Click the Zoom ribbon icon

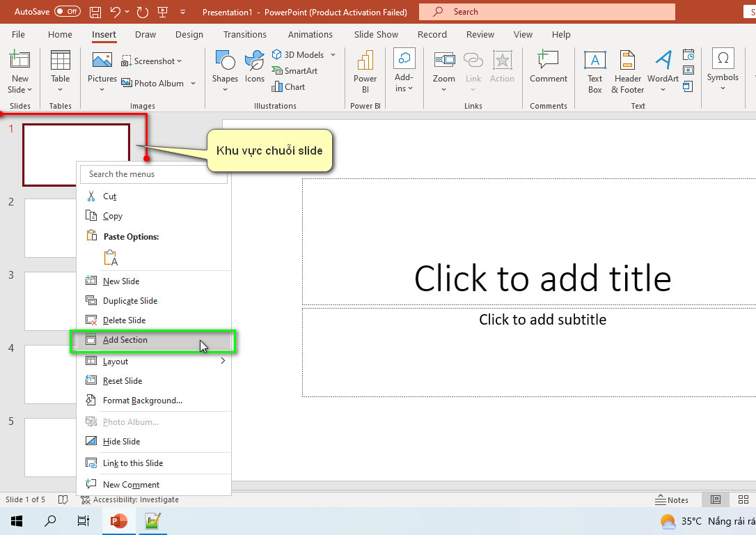[x=443, y=60]
